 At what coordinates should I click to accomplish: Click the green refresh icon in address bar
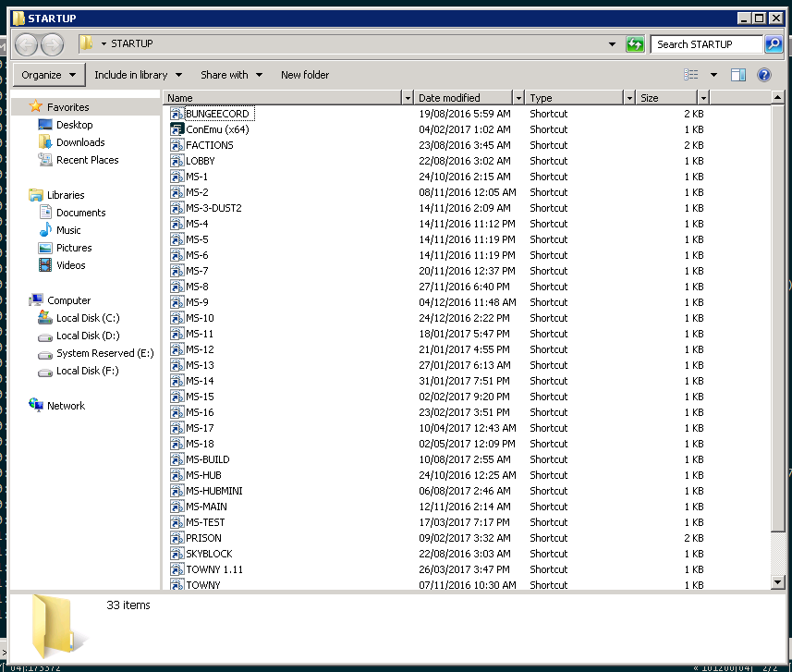tap(635, 44)
